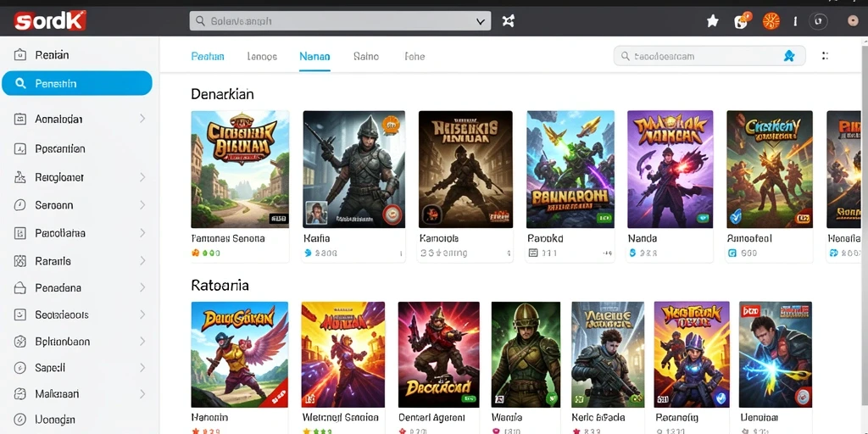Switch to the Lenoos tab
The height and width of the screenshot is (434, 868).
click(262, 56)
